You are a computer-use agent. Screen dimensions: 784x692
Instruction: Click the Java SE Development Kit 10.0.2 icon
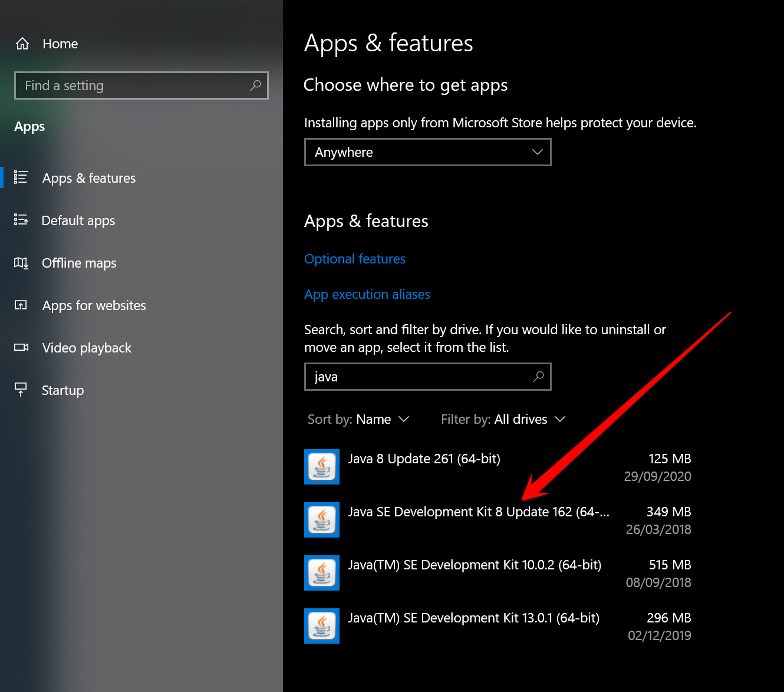322,573
